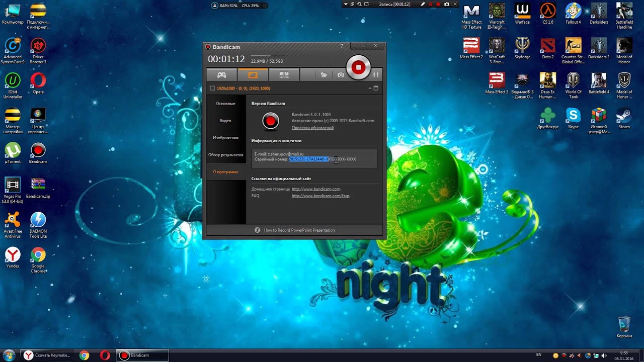Click Bandicam taskbar button
The width and height of the screenshot is (644, 362).
click(142, 355)
